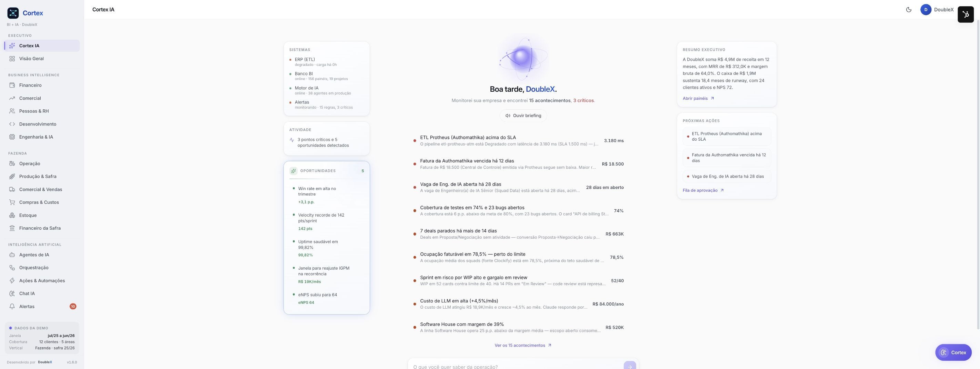980x369 pixels.
Task: Play the Ouvir briefing audio button
Action: (x=523, y=116)
